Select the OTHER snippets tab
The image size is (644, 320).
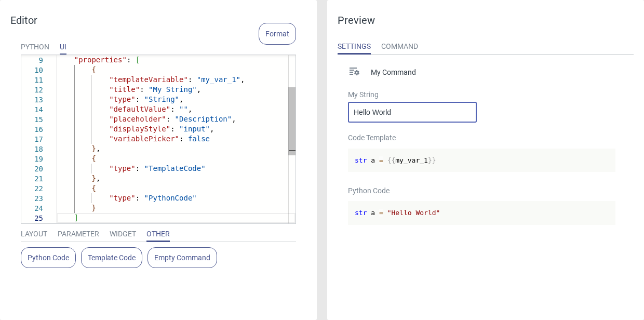(158, 234)
